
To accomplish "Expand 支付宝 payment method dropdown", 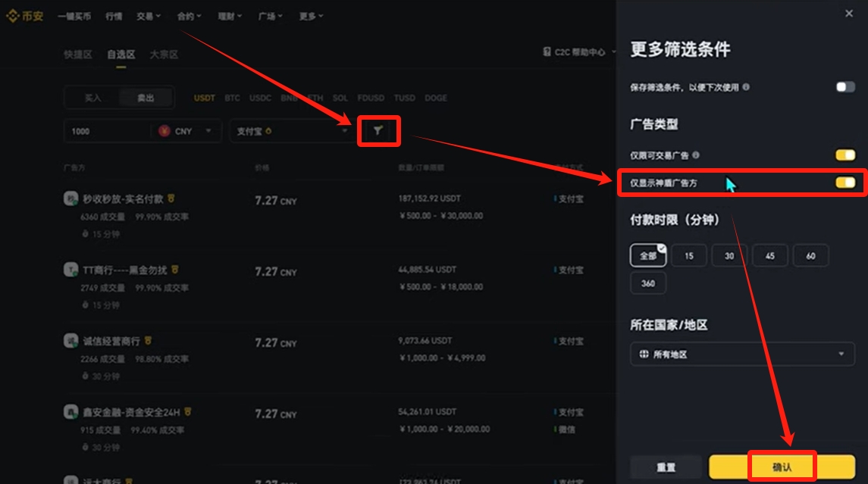I will 292,131.
